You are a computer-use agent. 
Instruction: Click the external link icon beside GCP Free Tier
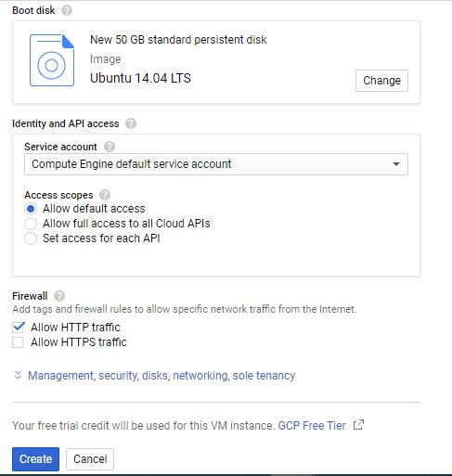tap(358, 425)
